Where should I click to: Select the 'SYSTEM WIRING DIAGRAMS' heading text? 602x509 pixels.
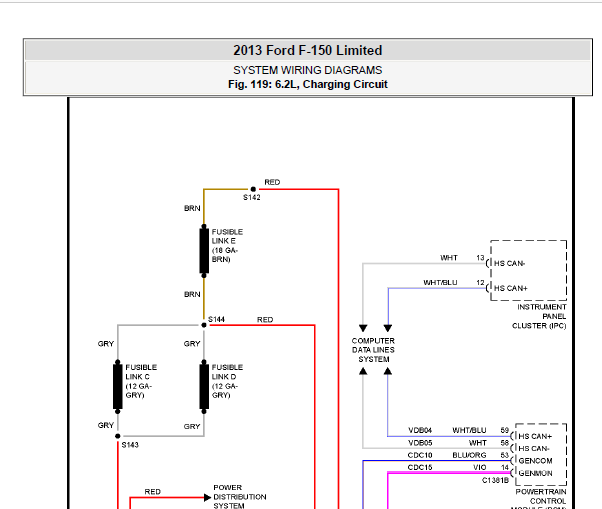click(308, 70)
